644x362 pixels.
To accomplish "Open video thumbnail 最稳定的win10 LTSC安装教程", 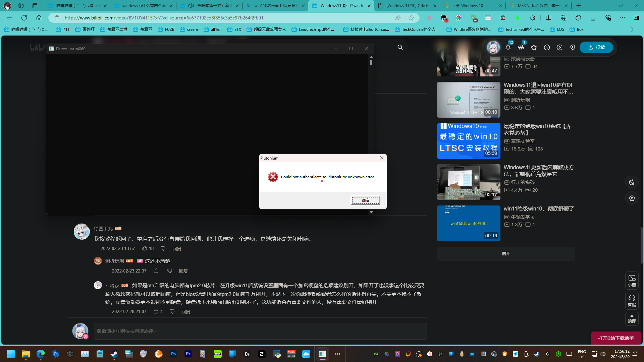I will point(469,141).
